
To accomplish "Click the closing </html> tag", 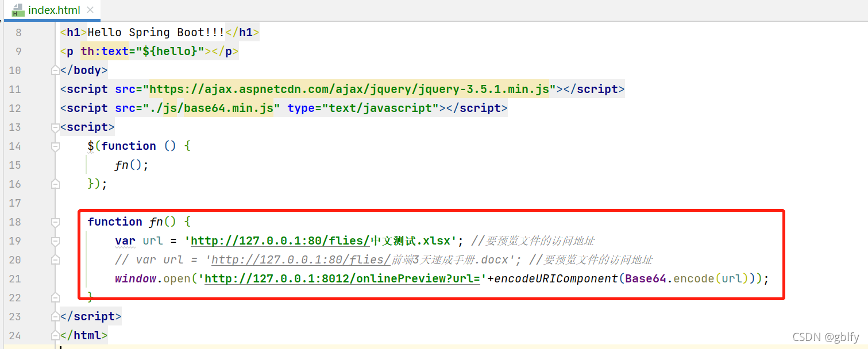I will pos(84,335).
